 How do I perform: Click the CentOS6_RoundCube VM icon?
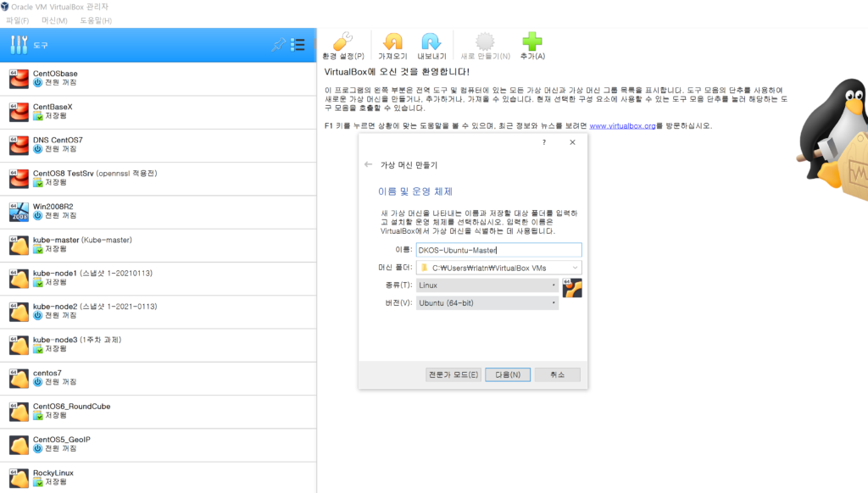click(x=19, y=411)
